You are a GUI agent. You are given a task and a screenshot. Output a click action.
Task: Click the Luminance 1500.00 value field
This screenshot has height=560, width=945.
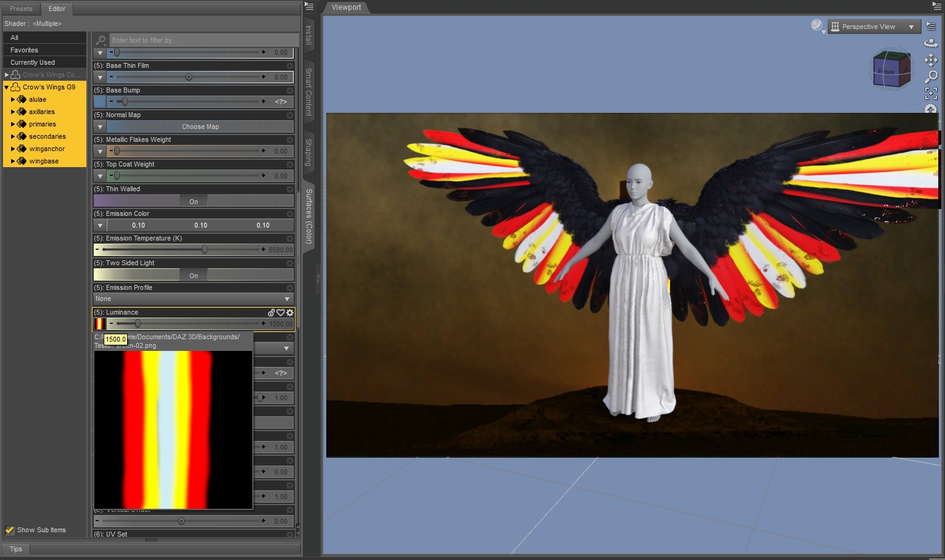click(281, 324)
